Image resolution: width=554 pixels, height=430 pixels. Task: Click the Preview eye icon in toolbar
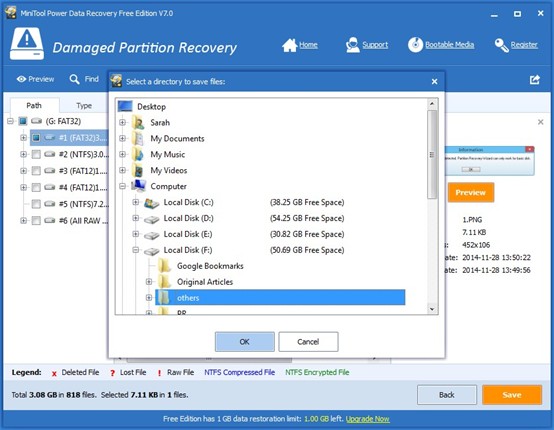coord(21,79)
